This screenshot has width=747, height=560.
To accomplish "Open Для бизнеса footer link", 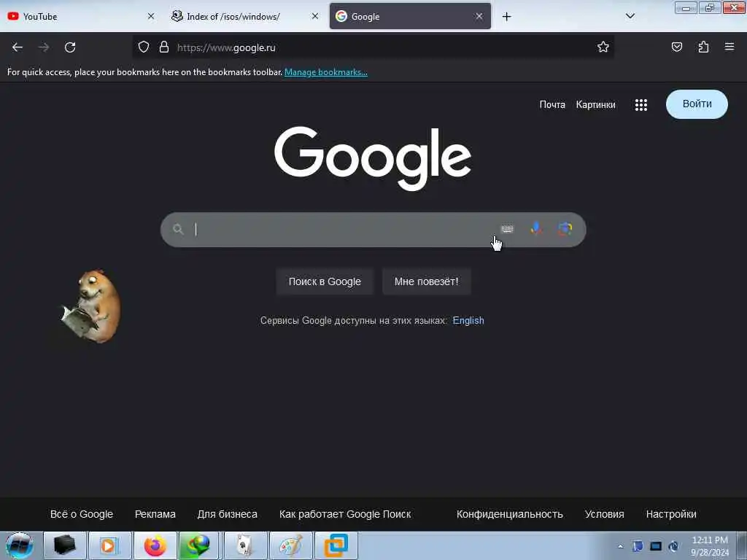I will coord(228,514).
